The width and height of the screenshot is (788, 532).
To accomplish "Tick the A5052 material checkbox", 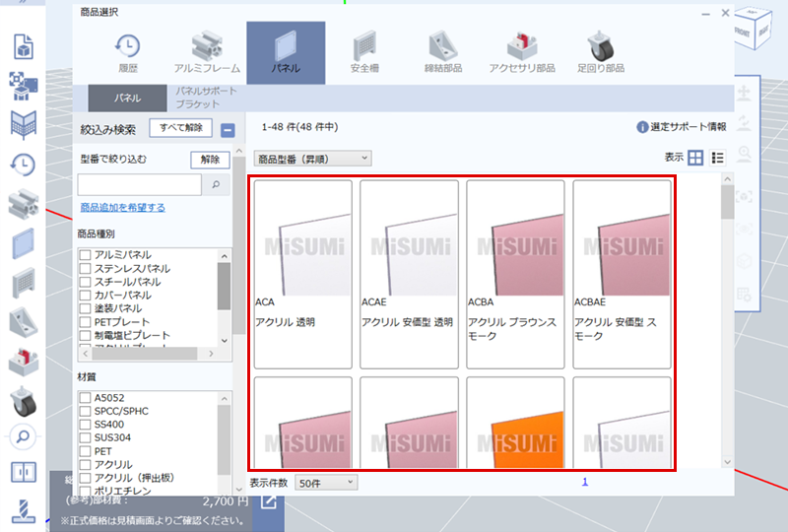I will (85, 398).
